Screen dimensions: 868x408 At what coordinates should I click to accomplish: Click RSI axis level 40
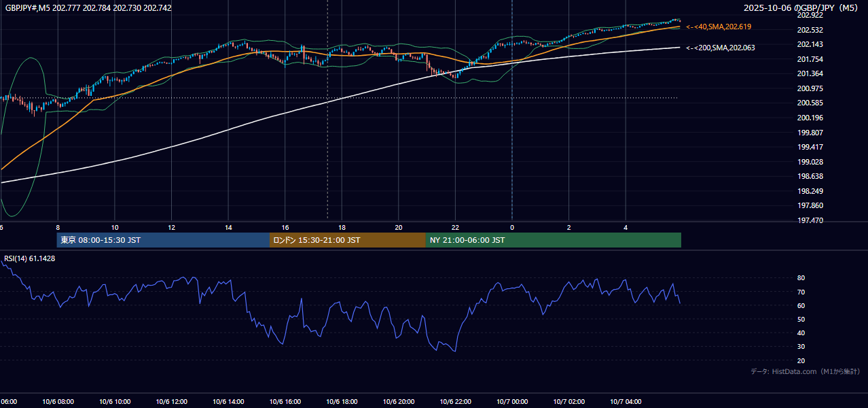(801, 333)
